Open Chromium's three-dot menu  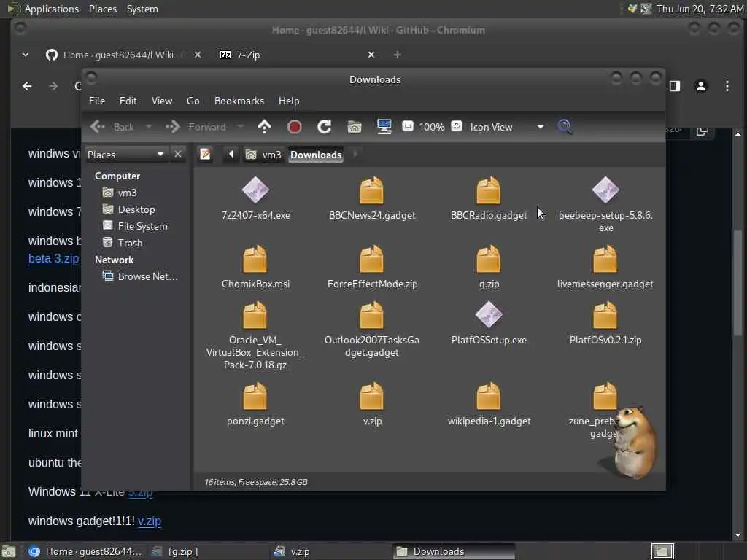click(727, 86)
